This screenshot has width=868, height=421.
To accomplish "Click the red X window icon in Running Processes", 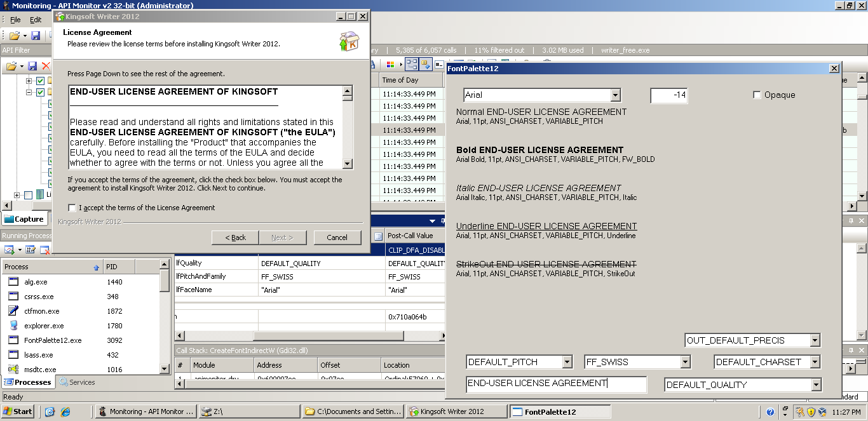I will pyautogui.click(x=44, y=250).
